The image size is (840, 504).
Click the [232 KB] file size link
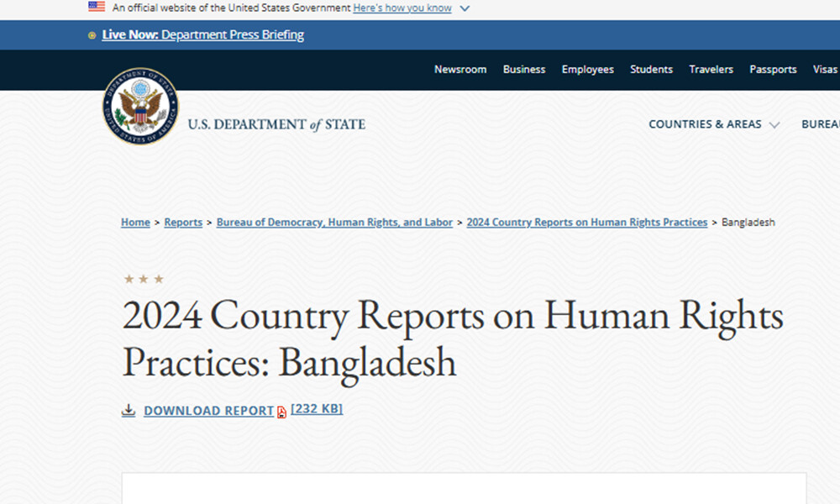pos(317,409)
